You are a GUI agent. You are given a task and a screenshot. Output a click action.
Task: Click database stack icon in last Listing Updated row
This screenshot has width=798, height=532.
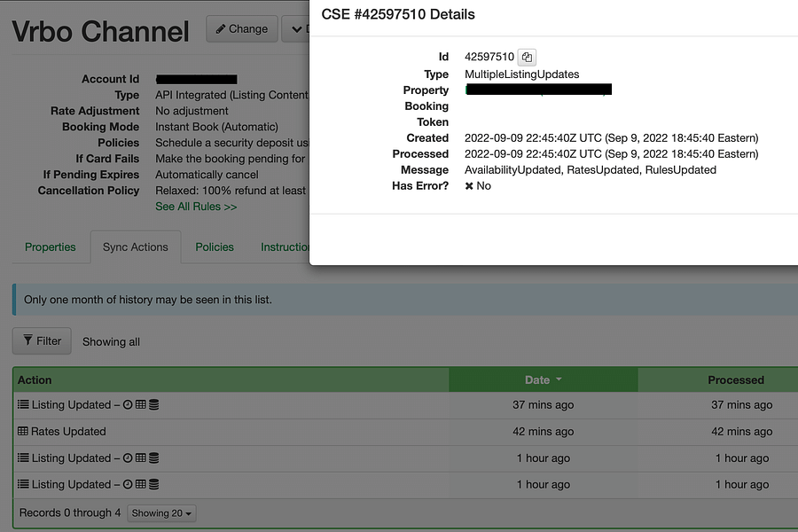153,485
